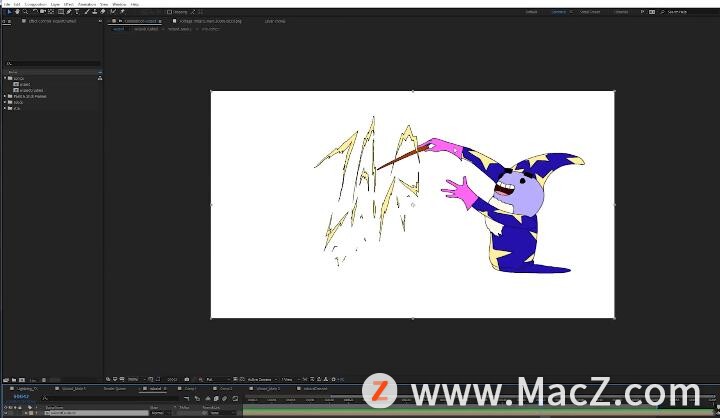Select the Brush tool

coord(87,11)
